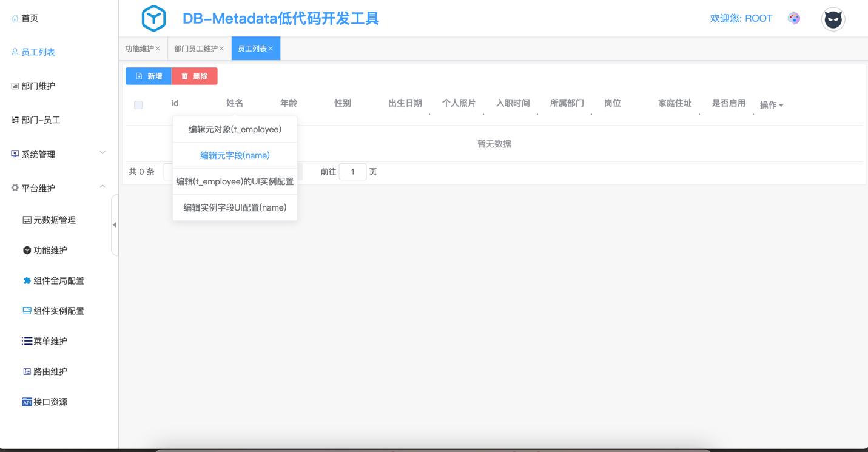Image resolution: width=868 pixels, height=452 pixels.
Task: Click the page number input field
Action: click(x=352, y=172)
